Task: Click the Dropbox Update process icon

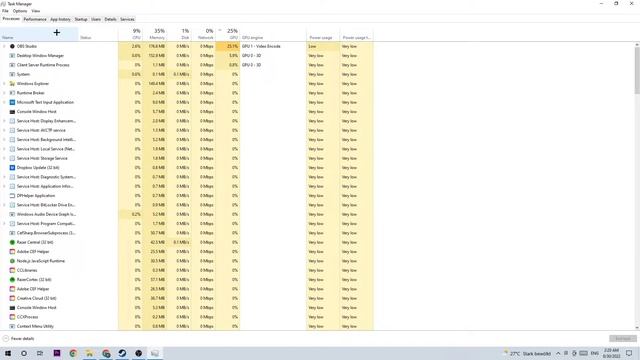Action: point(12,167)
